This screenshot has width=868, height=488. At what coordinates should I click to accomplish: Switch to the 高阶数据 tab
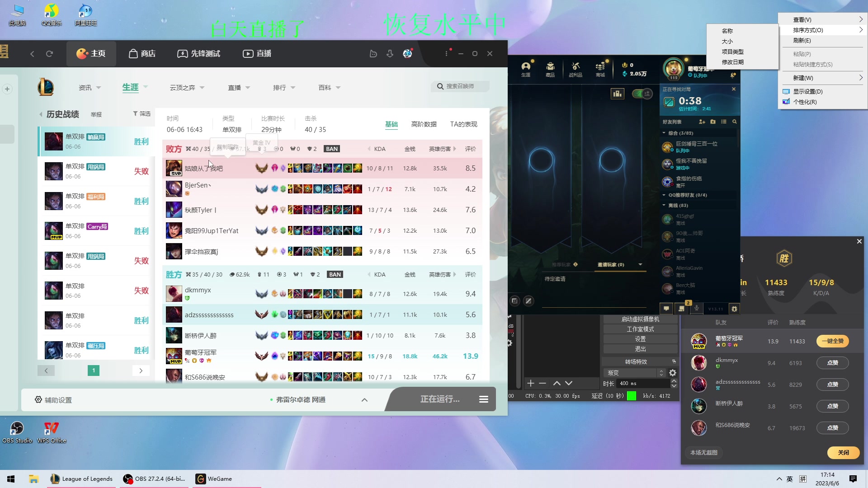[x=424, y=124]
